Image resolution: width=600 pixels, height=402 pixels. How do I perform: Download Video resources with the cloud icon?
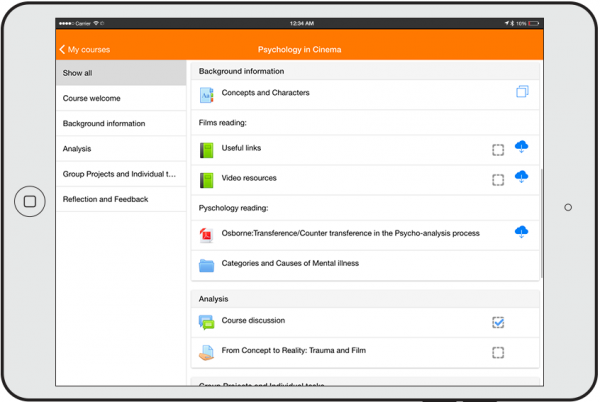521,178
